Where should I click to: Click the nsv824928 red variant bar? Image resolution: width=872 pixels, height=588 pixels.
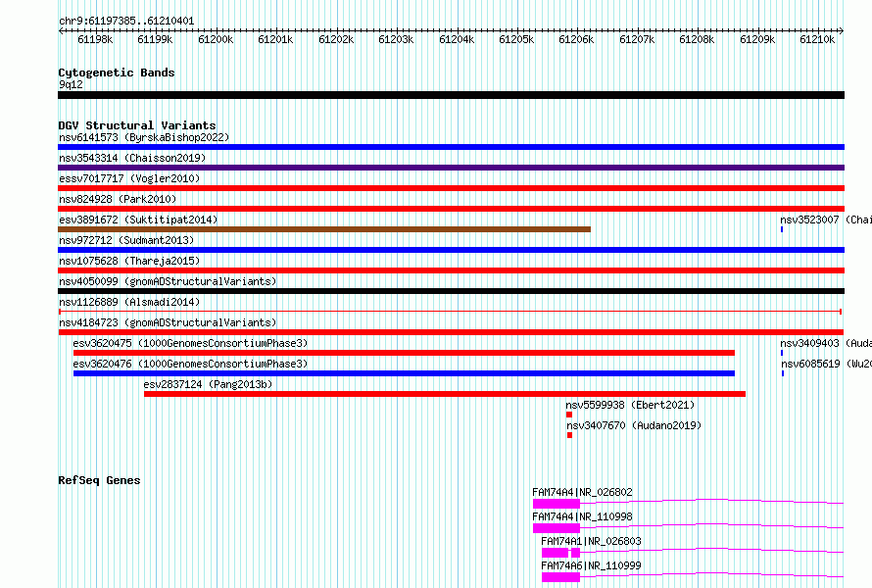[451, 209]
